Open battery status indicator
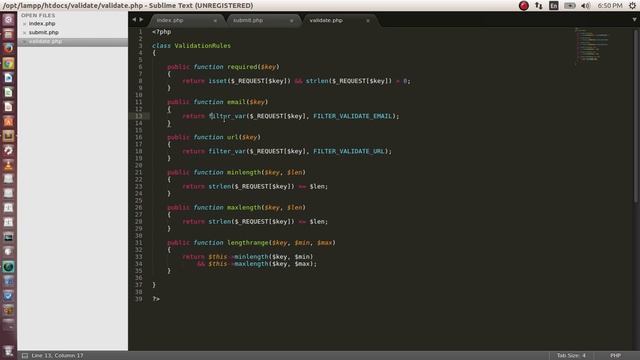This screenshot has width=640, height=360. click(569, 6)
